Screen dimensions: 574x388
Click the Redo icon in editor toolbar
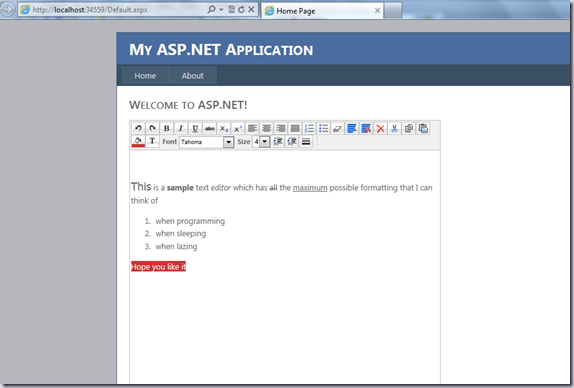point(152,128)
